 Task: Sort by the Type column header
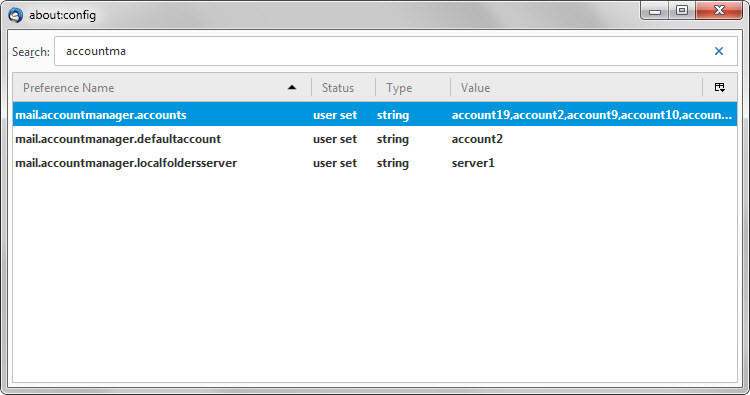tap(412, 88)
